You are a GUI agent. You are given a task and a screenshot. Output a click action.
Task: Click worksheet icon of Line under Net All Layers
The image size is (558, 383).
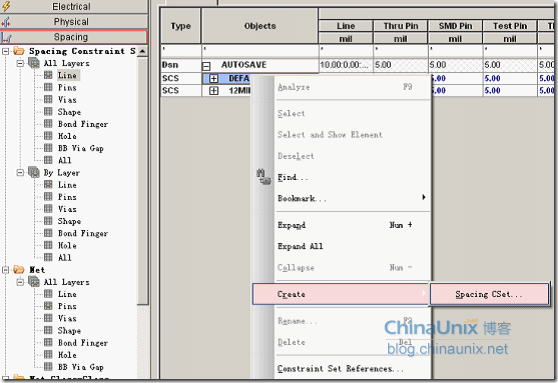coord(48,294)
